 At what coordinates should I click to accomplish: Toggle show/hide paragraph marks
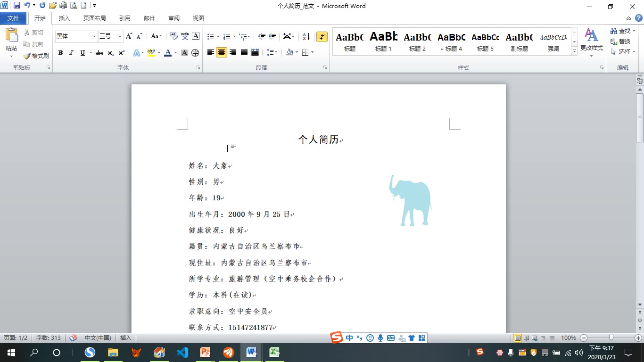[322, 36]
